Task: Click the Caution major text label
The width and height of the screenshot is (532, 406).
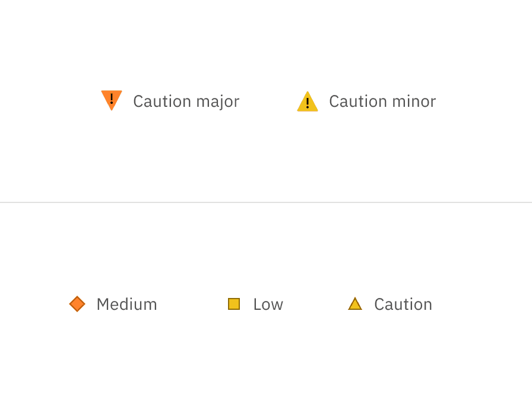Action: (x=186, y=101)
